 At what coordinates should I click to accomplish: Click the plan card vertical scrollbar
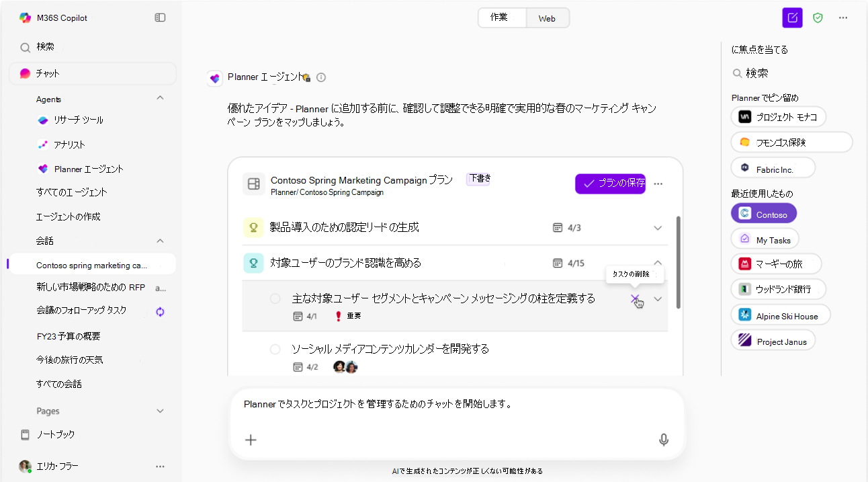pyautogui.click(x=678, y=262)
